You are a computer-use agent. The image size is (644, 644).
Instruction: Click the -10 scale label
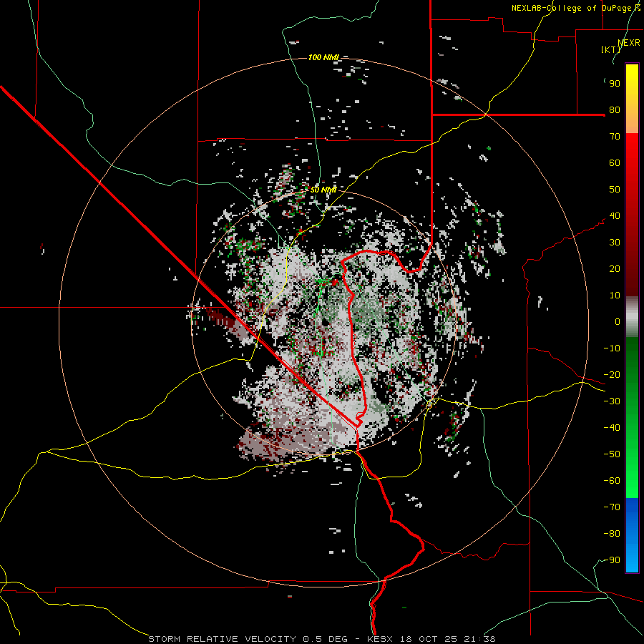click(612, 348)
